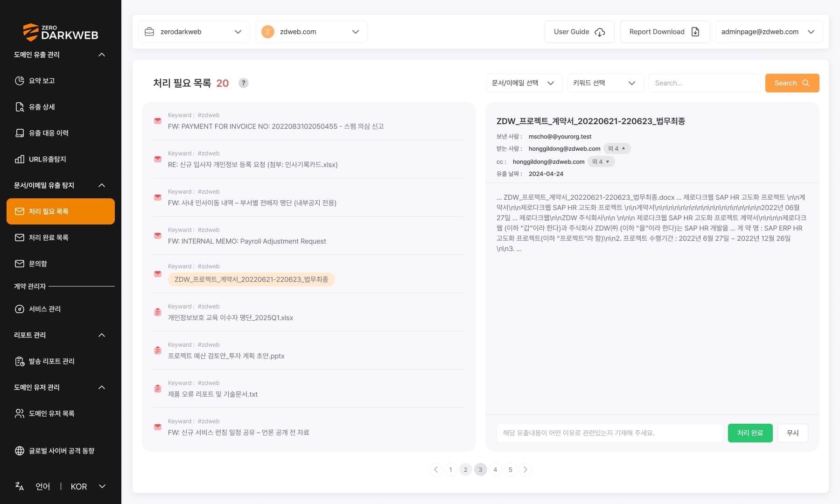Click the pie chart icon for 요약 보고

tap(20, 81)
